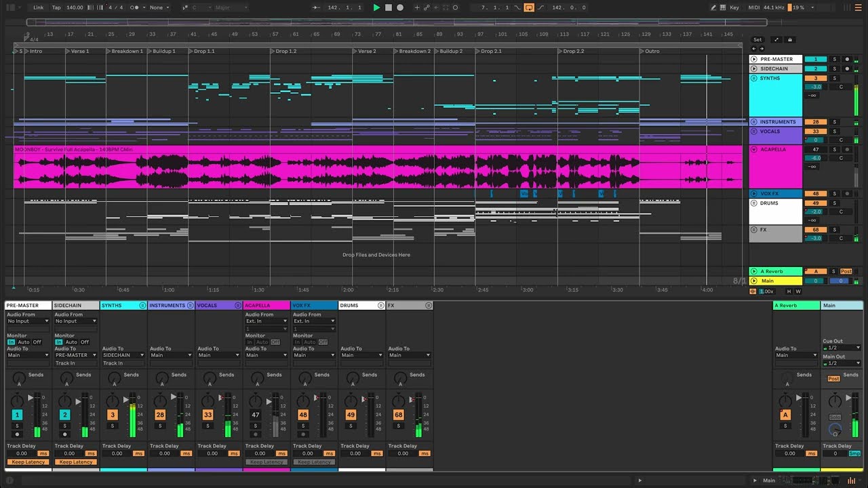Select the A Reverb mixer header
868x488 pixels.
[796, 306]
